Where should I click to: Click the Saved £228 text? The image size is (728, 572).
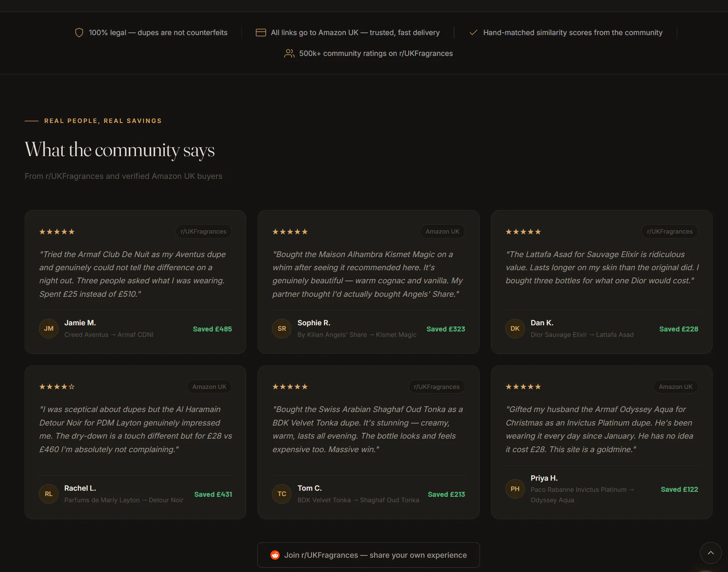point(679,329)
